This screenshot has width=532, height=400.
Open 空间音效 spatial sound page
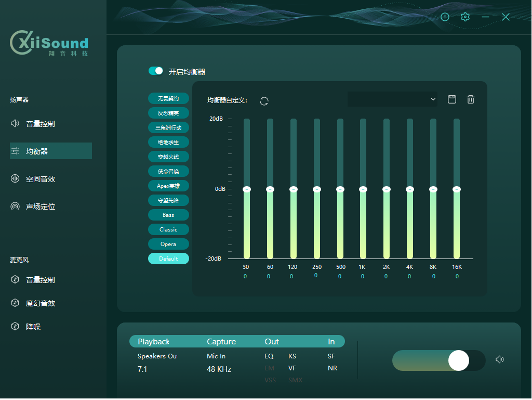pos(41,179)
